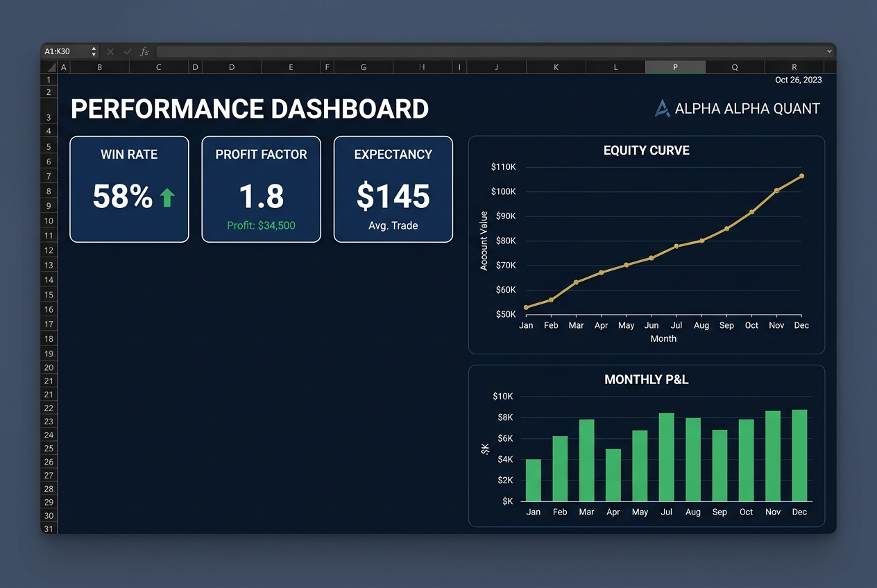Viewport: 877px width, 588px height.
Task: Select column header R
Action: 794,67
